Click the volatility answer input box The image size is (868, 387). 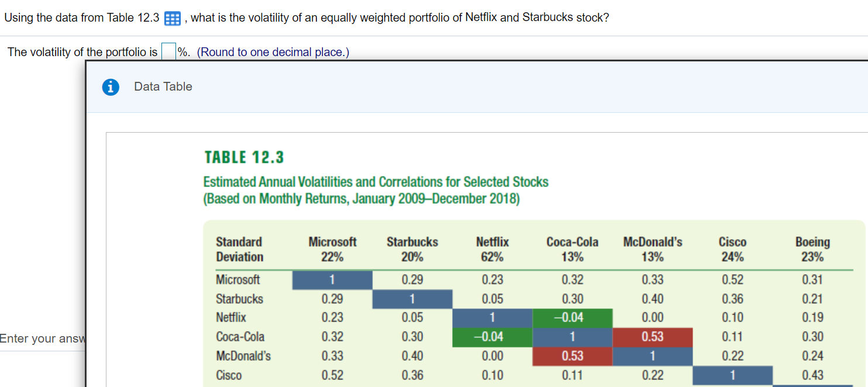pyautogui.click(x=168, y=51)
